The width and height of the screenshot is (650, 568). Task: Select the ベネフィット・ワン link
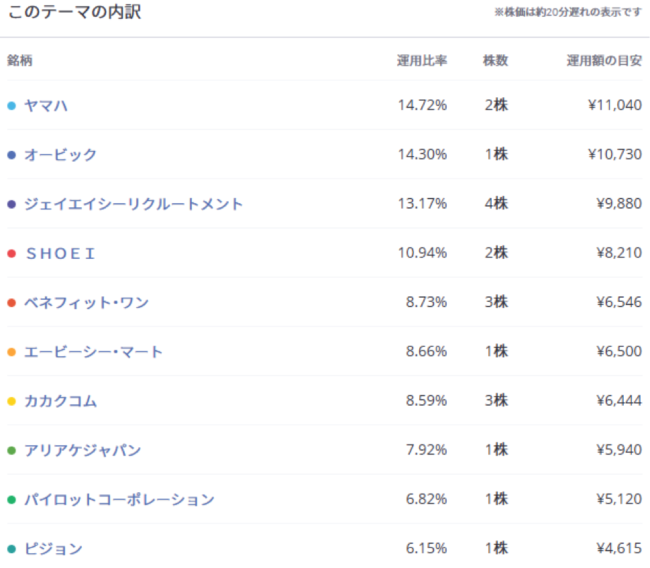tap(87, 302)
